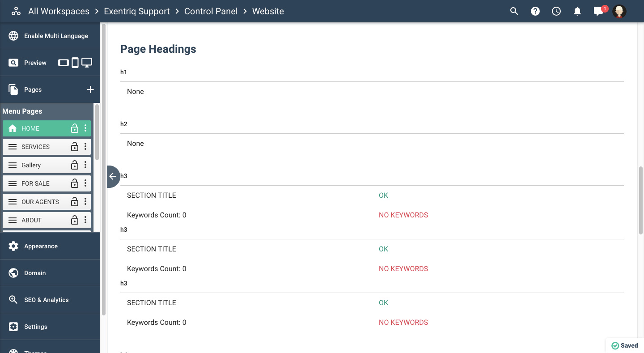Open chat messages with unread badge
Viewport: 644px width, 353px height.
(x=598, y=11)
